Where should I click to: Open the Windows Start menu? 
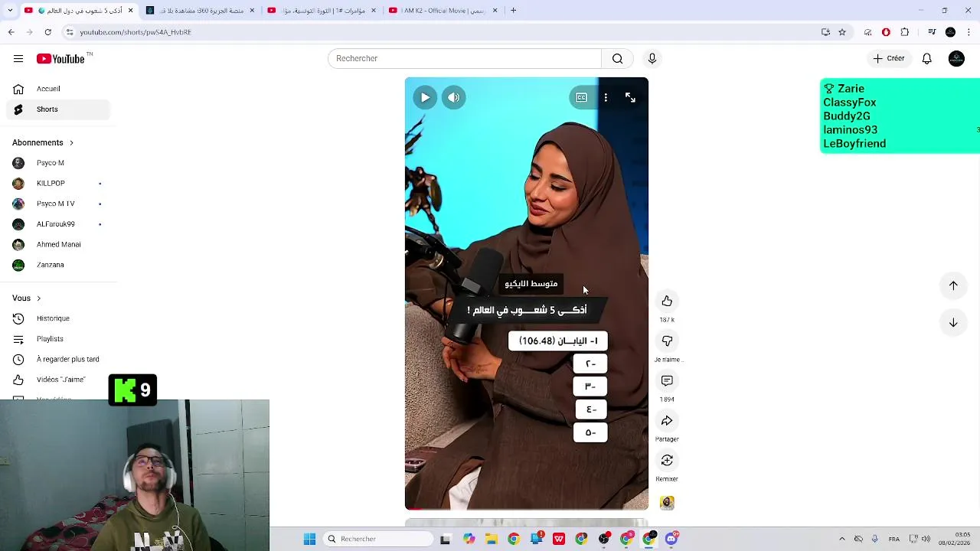click(x=309, y=539)
